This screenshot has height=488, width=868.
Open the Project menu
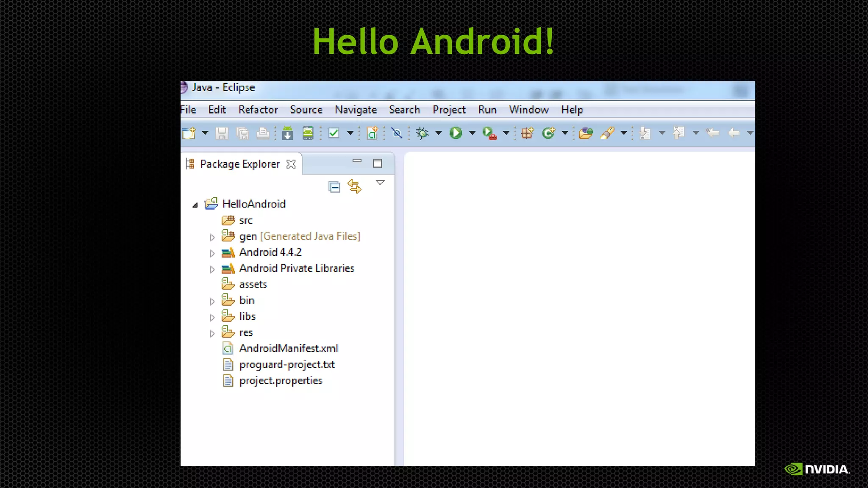(449, 110)
